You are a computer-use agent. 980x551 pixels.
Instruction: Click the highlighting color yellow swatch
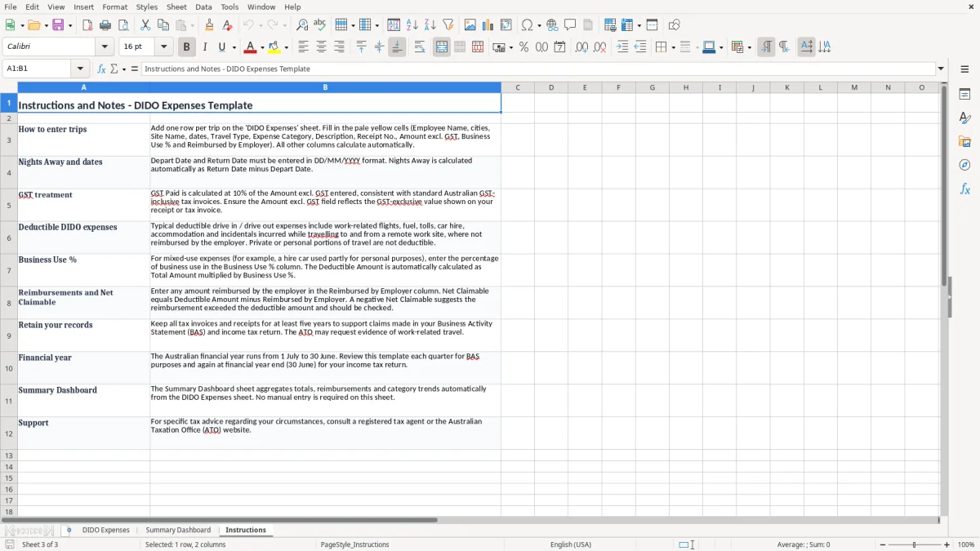click(x=274, y=47)
